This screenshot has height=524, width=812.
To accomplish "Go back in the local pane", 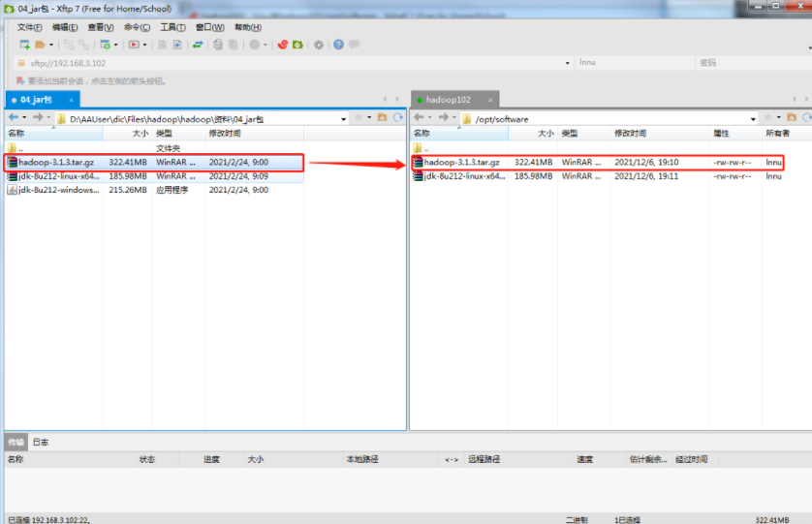I will point(14,117).
